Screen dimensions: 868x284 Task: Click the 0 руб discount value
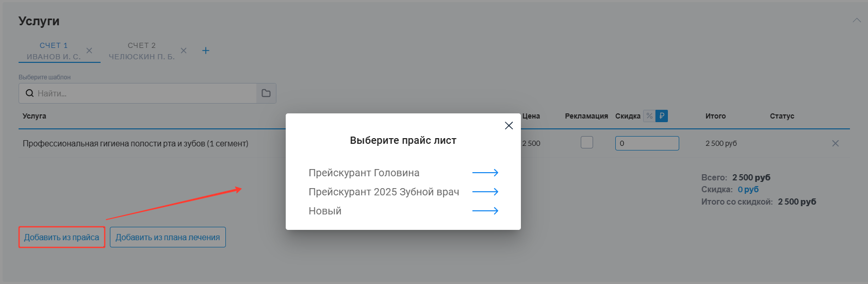(x=748, y=189)
